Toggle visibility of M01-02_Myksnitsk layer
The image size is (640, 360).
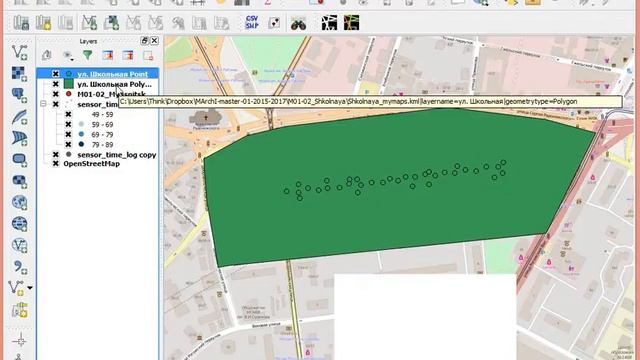point(56,94)
